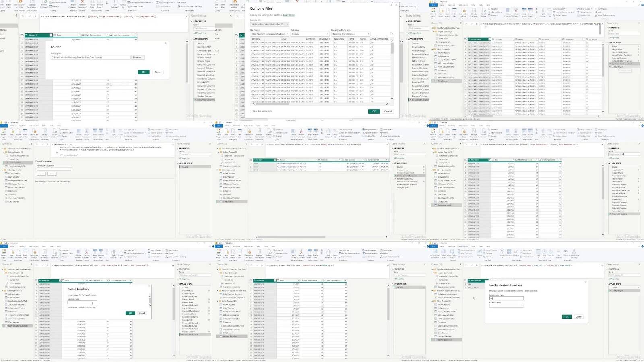Open the File tab in the Enter Parameter window
This screenshot has width=644, height=362.
[4, 126]
